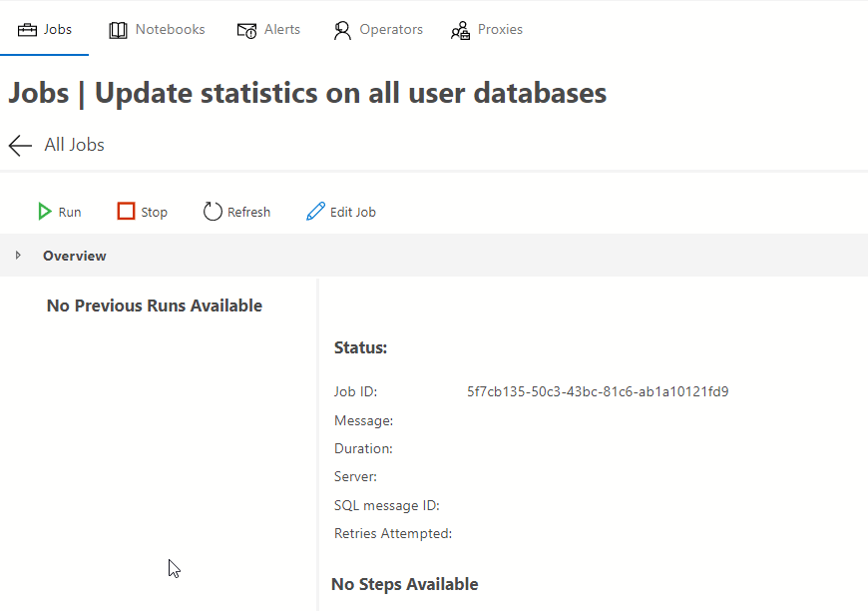This screenshot has height=611, width=868.
Task: Click the red Stop square icon
Action: click(126, 212)
